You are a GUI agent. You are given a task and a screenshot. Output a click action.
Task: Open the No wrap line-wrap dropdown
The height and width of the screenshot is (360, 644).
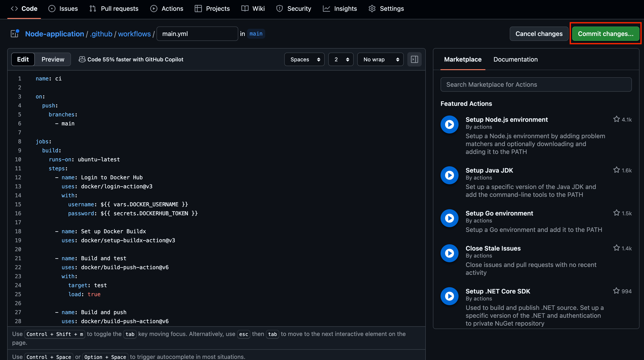[380, 59]
